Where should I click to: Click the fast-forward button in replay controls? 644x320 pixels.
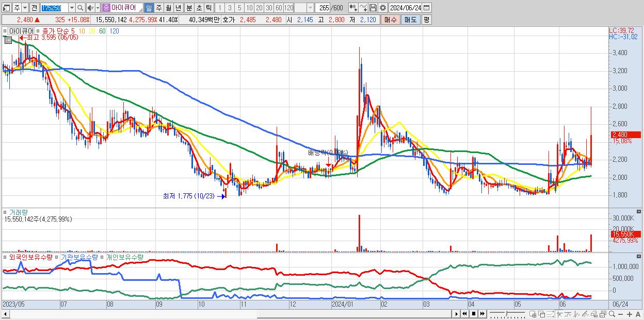(x=482, y=314)
